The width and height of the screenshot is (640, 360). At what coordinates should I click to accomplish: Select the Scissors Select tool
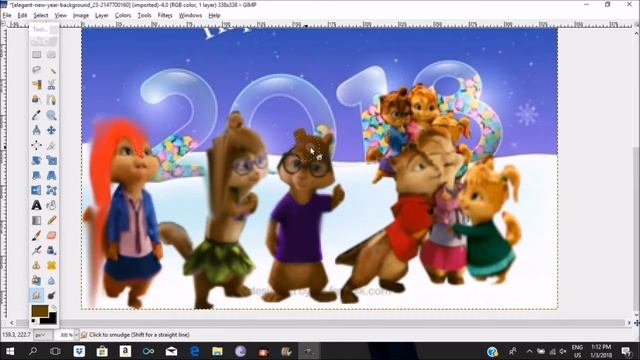51,85
